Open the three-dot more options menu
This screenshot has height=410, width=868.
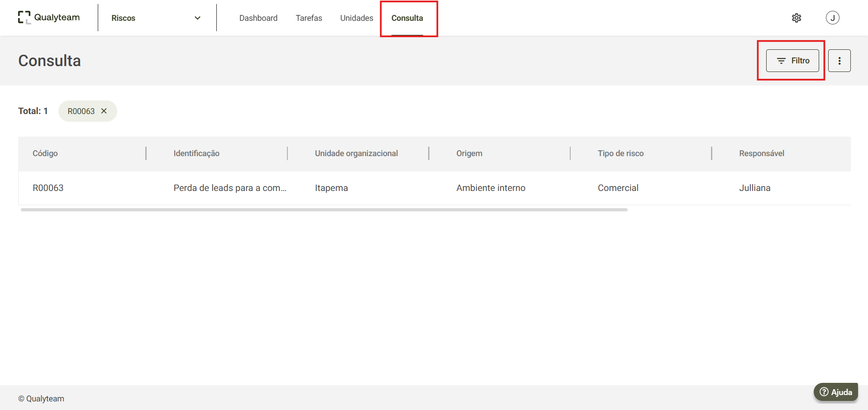coord(839,61)
